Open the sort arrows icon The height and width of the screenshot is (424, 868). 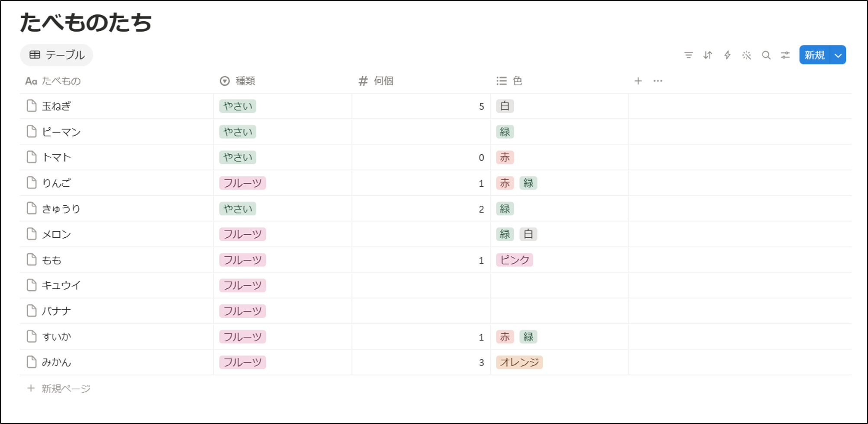[708, 55]
